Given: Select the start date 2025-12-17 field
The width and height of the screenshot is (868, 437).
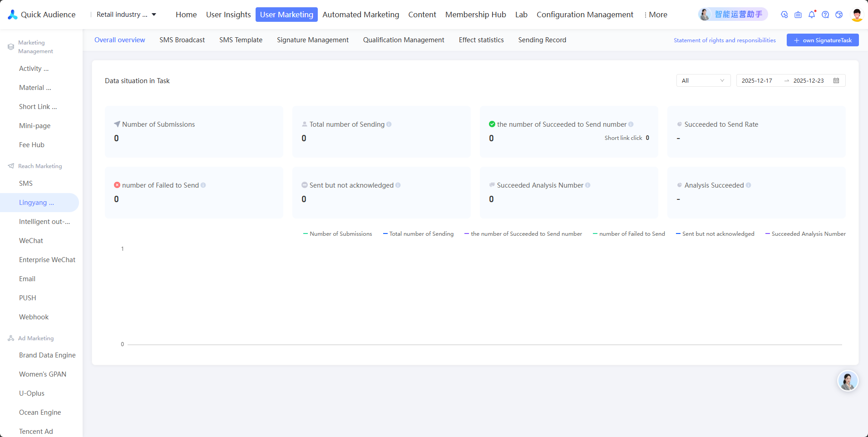Looking at the screenshot, I should [x=757, y=80].
